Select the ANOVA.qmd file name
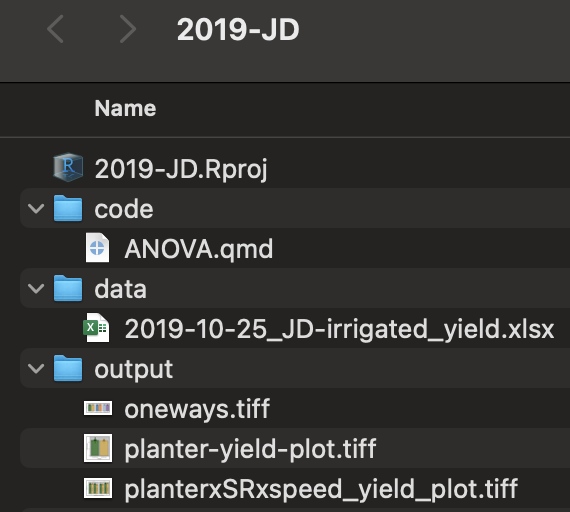The width and height of the screenshot is (570, 512). (x=198, y=249)
